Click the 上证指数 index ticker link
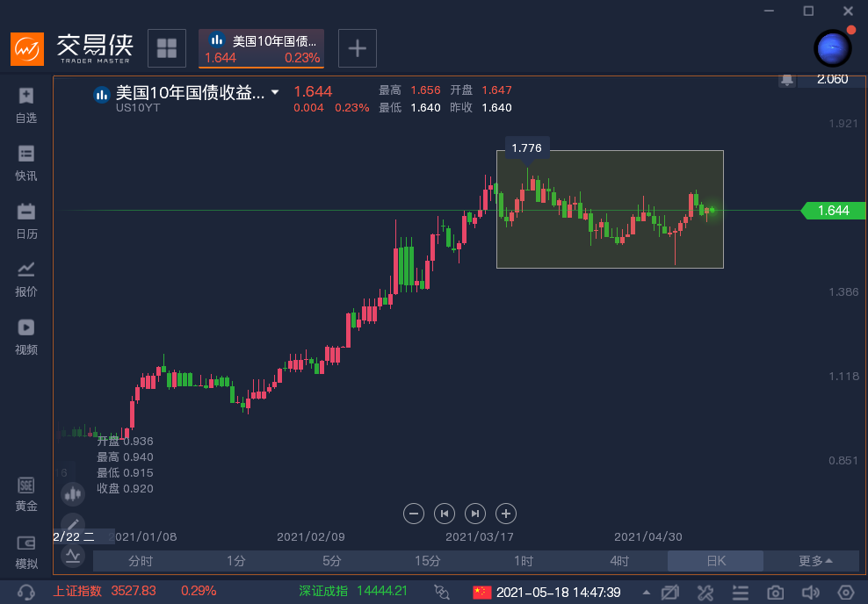 (77, 592)
